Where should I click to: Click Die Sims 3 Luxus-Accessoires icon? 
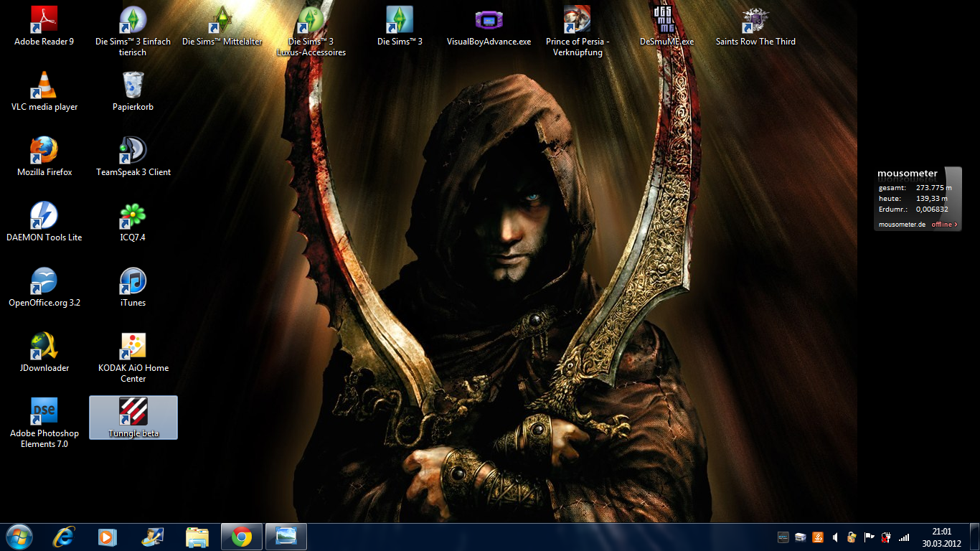(x=311, y=30)
